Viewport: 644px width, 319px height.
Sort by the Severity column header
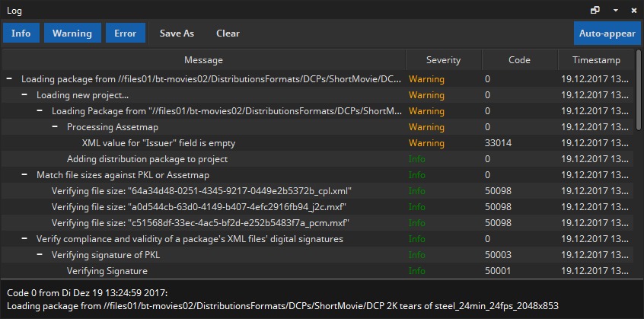[x=443, y=60]
